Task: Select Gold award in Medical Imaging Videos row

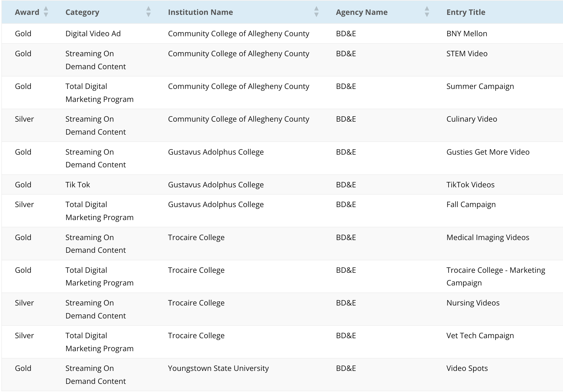Action: (23, 237)
